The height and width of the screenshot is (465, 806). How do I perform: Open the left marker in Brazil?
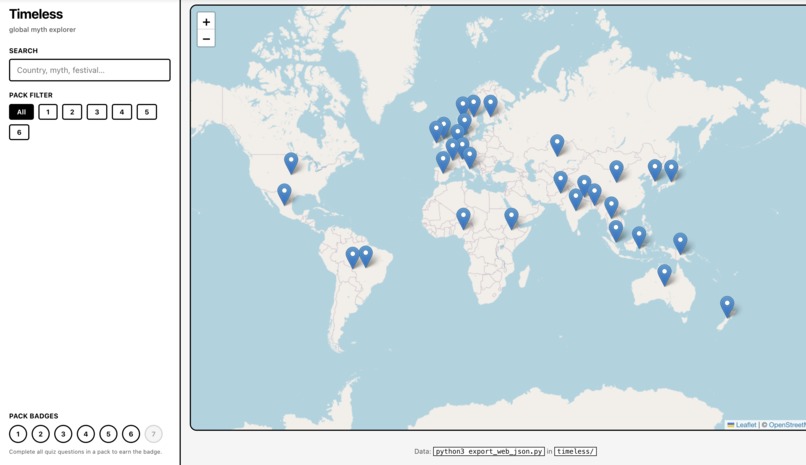[352, 258]
